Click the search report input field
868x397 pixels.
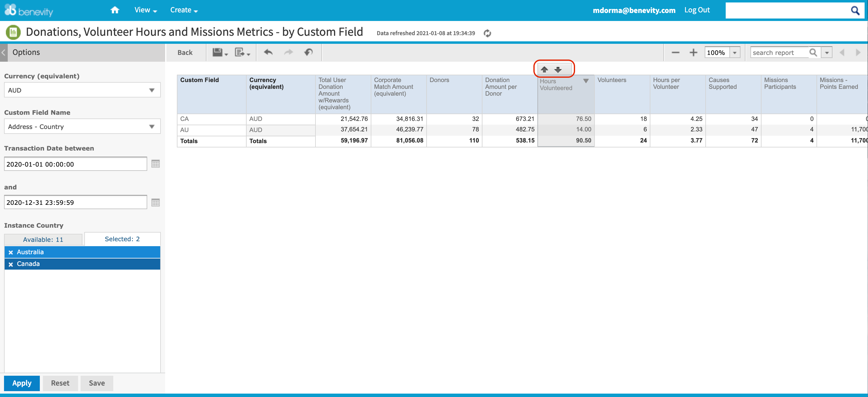(779, 52)
